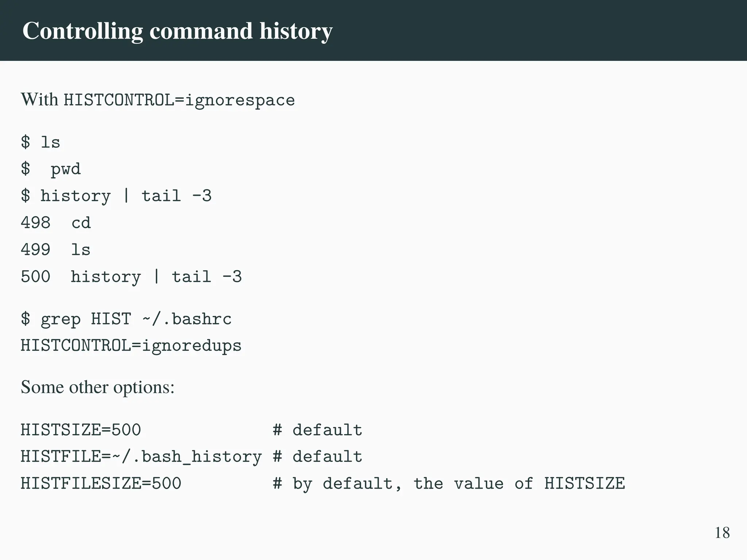The width and height of the screenshot is (747, 560).
Task: Click history entry '499  ls'
Action: (55, 250)
